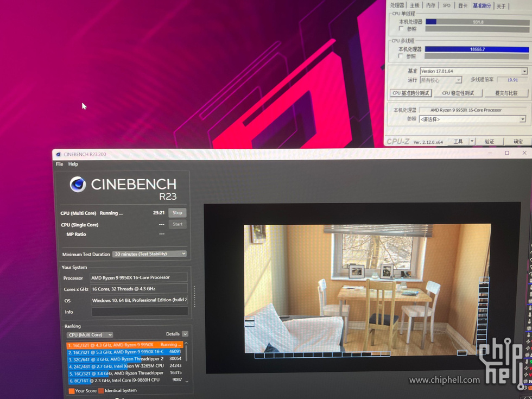Select the Xeon W-3265M ranking row
This screenshot has height=399, width=532.
click(x=125, y=366)
